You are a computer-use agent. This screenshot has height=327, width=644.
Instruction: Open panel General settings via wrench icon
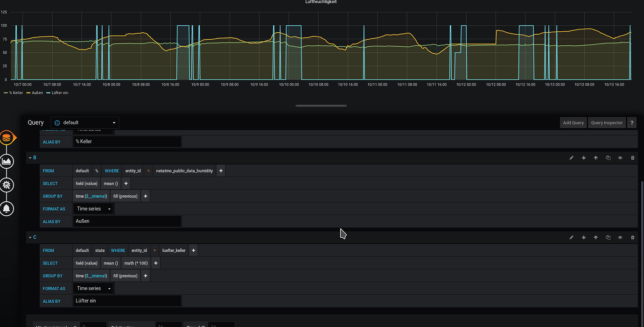[x=7, y=185]
